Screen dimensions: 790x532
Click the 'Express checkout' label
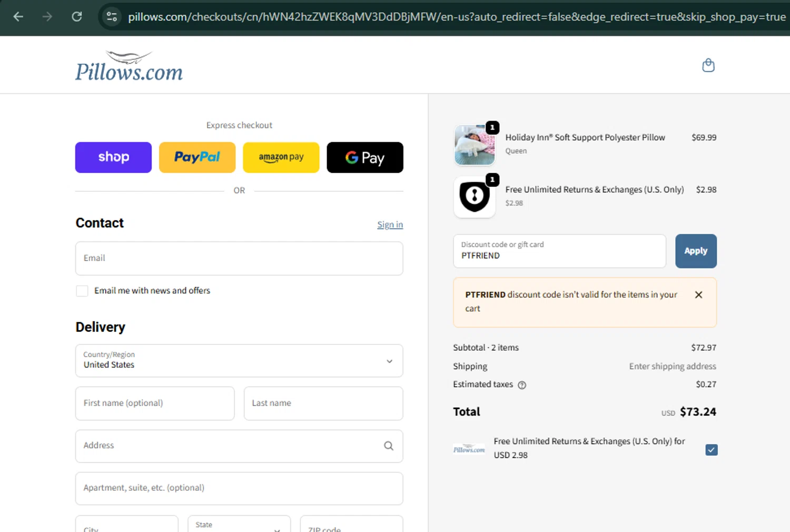click(x=239, y=125)
